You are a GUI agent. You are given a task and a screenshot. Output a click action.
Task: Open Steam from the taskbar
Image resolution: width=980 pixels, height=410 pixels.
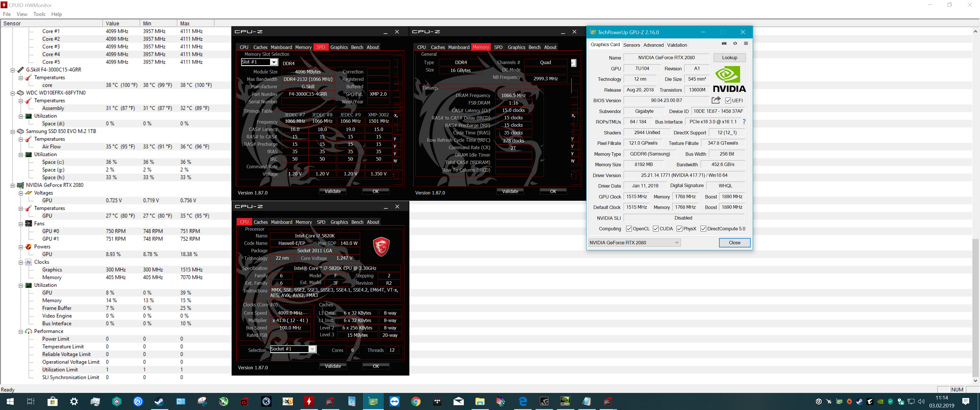point(159,402)
